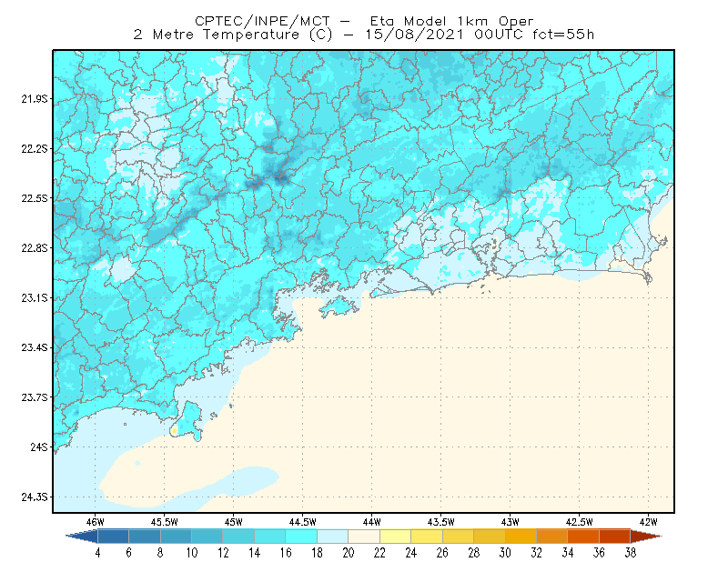Click the dark blue arrow below 4
Viewport: 728px width, 562px height.
click(x=82, y=536)
